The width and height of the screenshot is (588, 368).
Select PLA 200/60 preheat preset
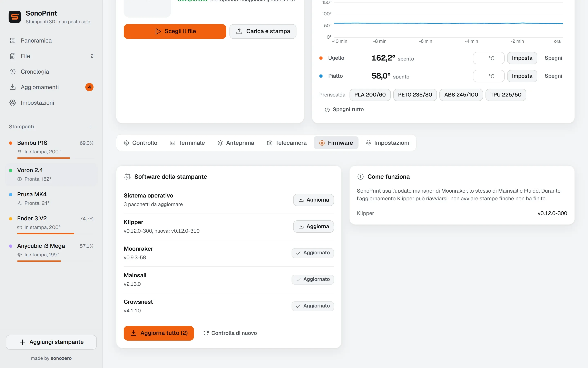click(x=370, y=95)
